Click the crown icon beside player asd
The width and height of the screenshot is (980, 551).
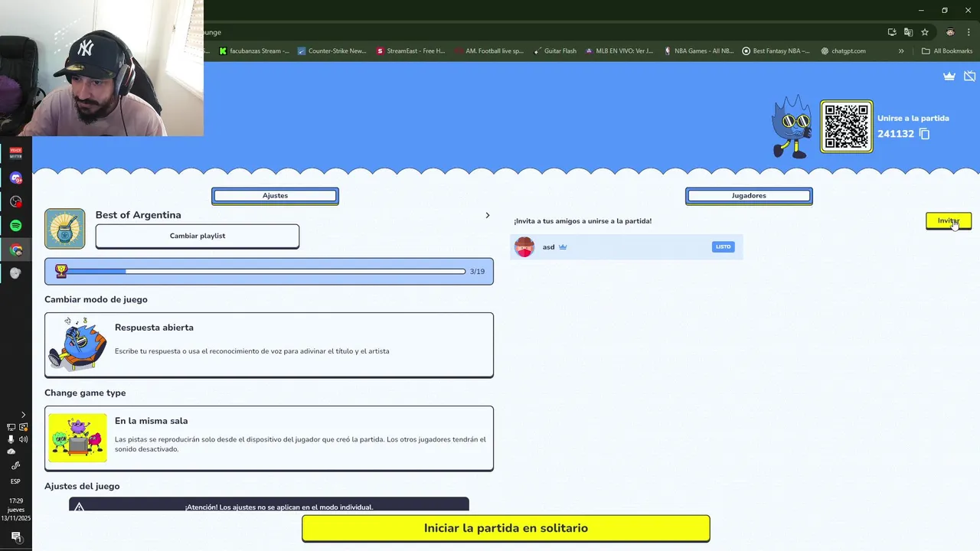point(563,247)
